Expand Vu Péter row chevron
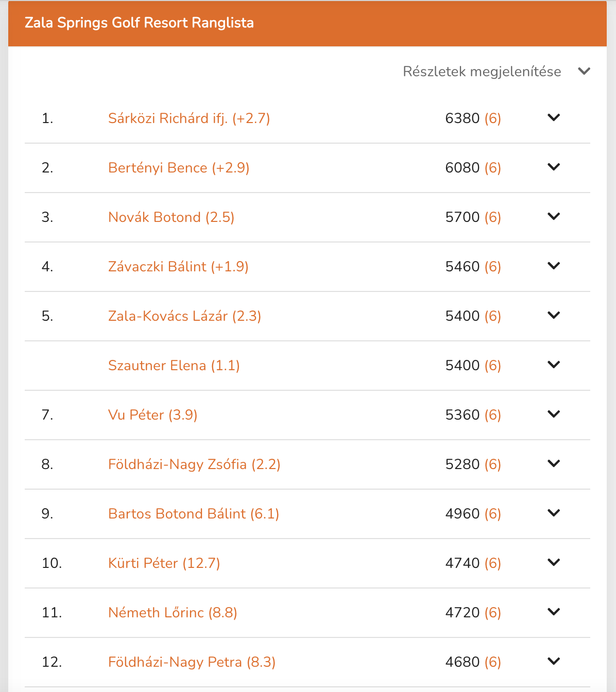This screenshot has width=616, height=692. pyautogui.click(x=554, y=414)
